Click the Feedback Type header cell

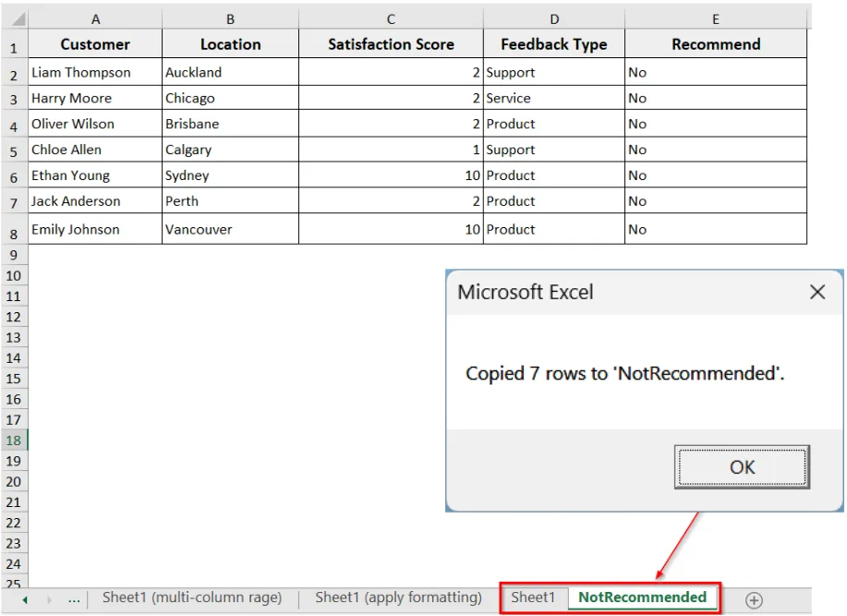click(554, 43)
